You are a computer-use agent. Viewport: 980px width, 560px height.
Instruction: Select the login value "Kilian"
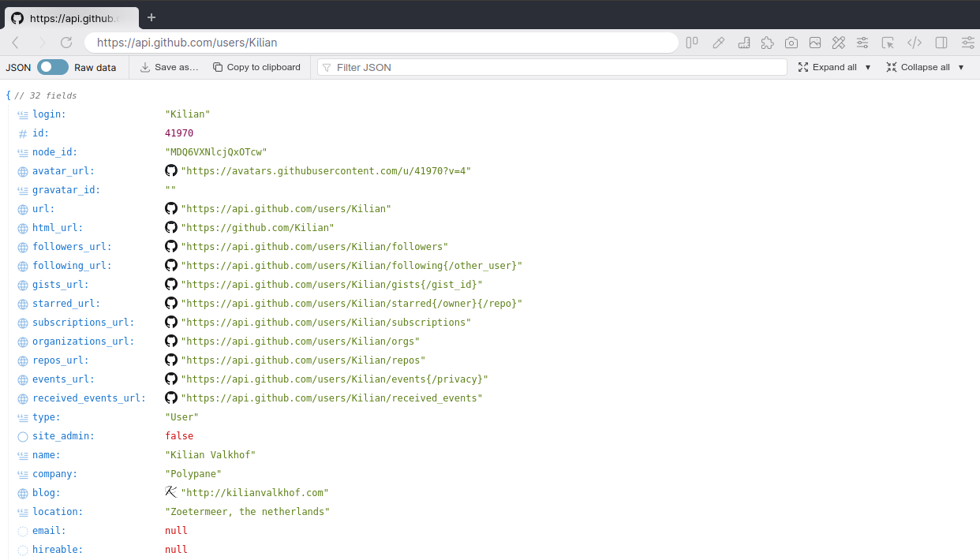(188, 114)
